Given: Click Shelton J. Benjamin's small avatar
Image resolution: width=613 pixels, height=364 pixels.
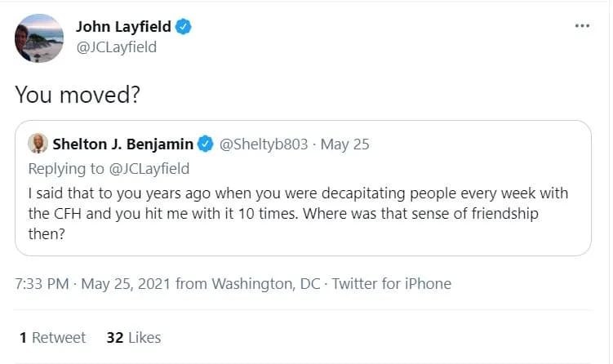Looking at the screenshot, I should tap(38, 144).
